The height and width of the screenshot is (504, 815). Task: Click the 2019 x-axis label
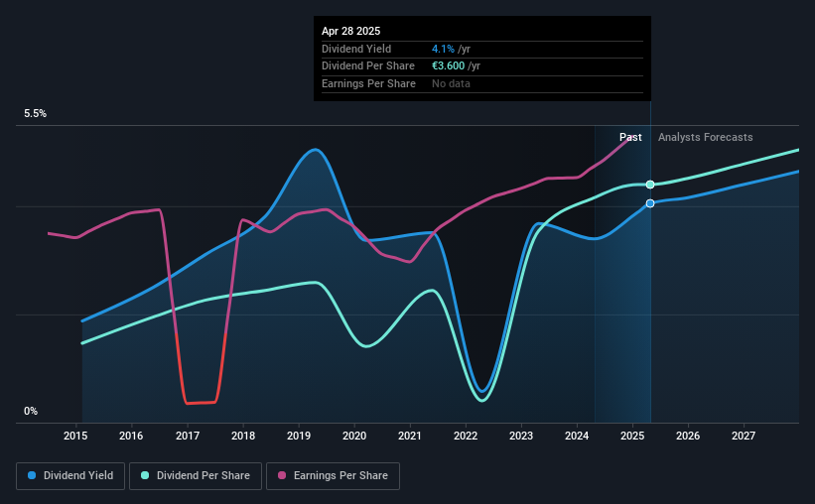click(299, 436)
